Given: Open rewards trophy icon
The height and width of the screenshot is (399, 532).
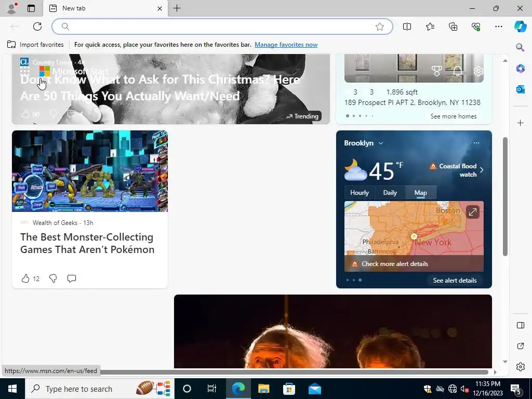Looking at the screenshot, I should point(436,71).
